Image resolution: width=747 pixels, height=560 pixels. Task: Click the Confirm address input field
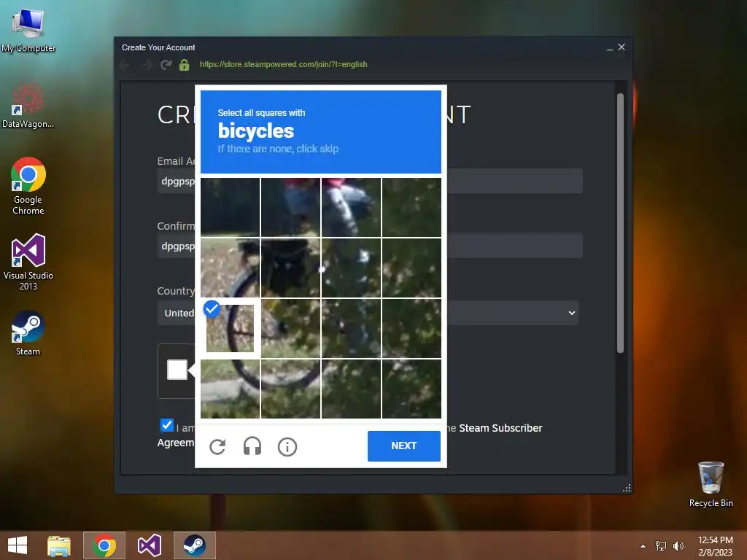(x=370, y=246)
